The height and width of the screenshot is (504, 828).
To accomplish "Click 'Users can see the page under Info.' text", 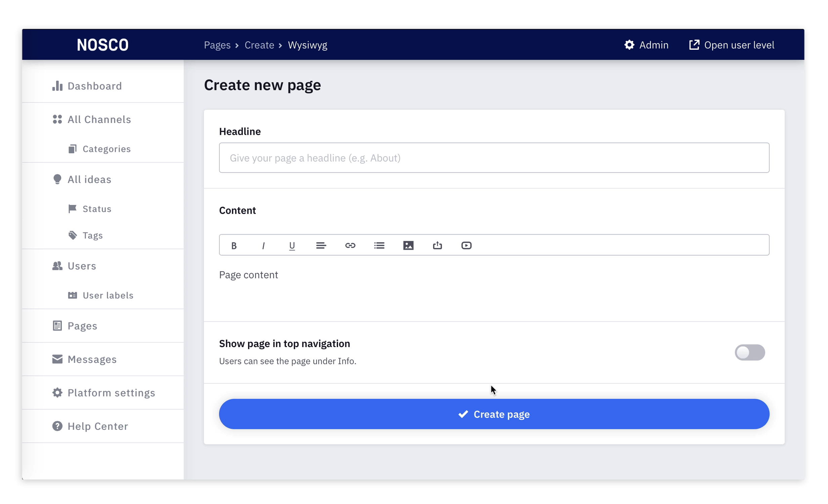I will click(x=287, y=361).
